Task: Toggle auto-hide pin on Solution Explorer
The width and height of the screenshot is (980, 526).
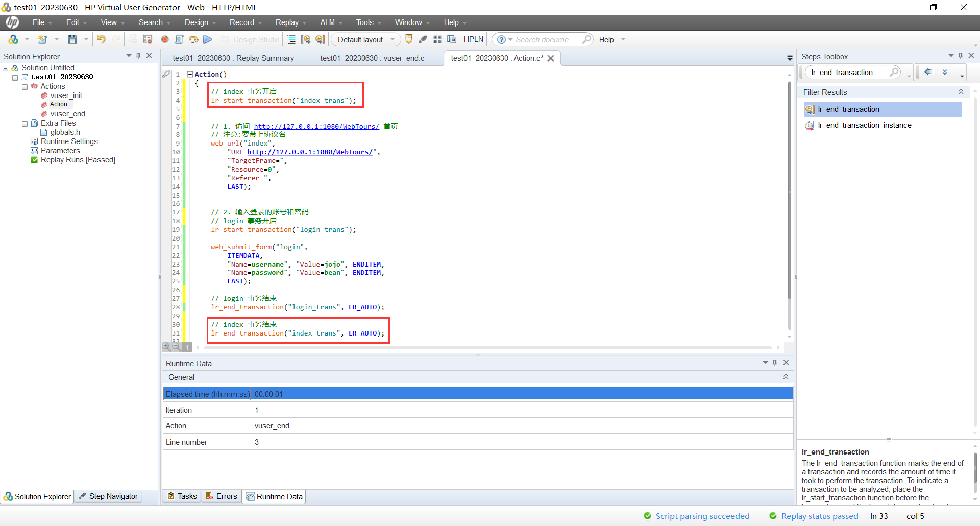Action: click(138, 56)
